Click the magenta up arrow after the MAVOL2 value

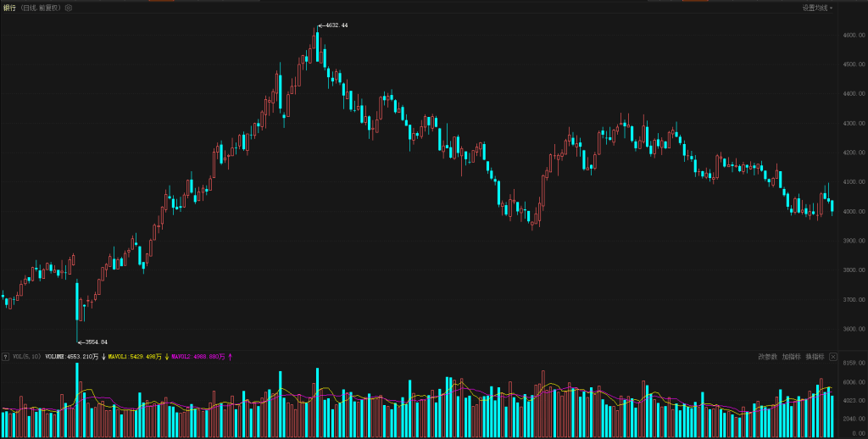[230, 357]
